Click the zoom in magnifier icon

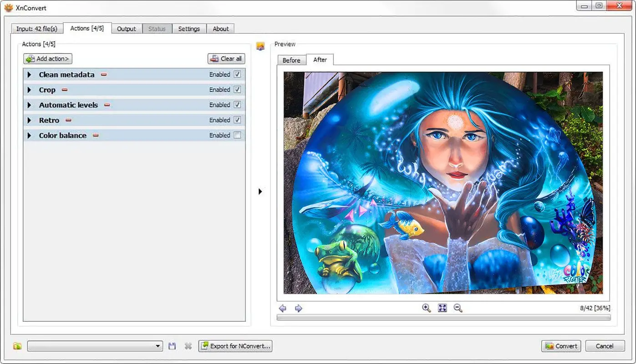click(x=426, y=308)
